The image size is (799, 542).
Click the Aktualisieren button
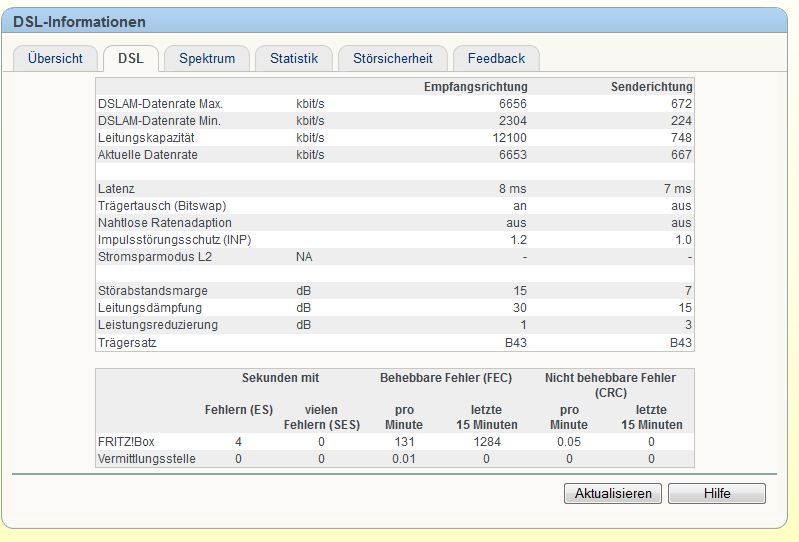[x=613, y=493]
